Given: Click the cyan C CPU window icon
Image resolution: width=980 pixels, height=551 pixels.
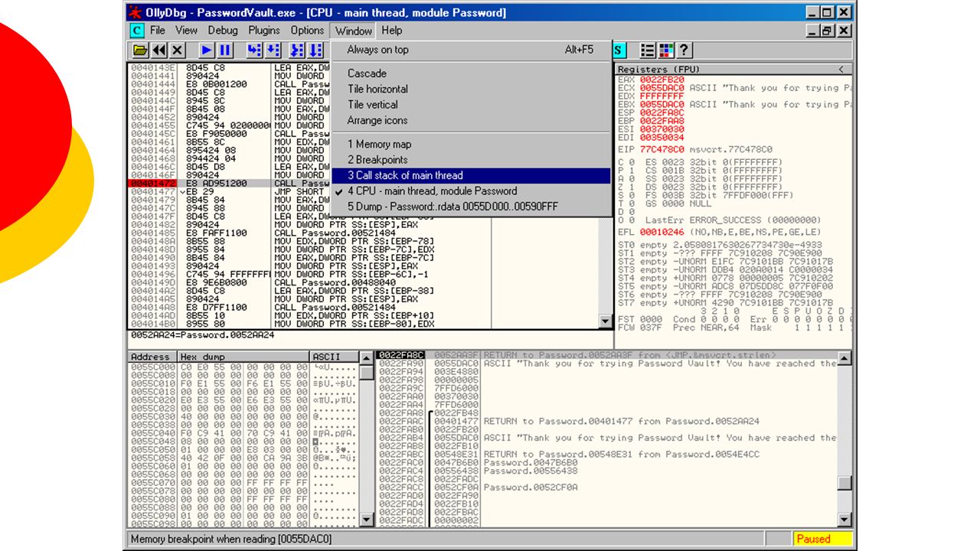Looking at the screenshot, I should [x=136, y=31].
